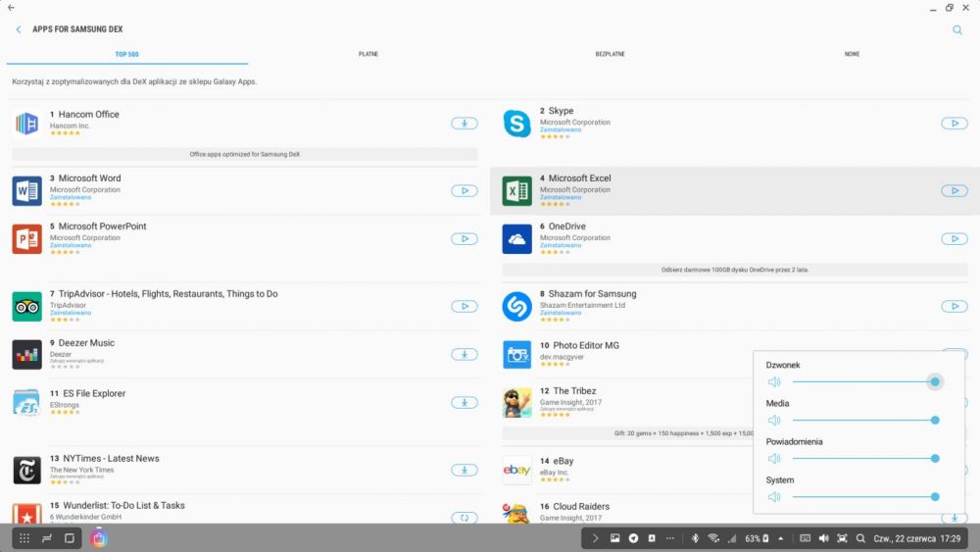Viewport: 980px width, 552px height.
Task: Open the ES File Explorer icon
Action: tap(26, 403)
